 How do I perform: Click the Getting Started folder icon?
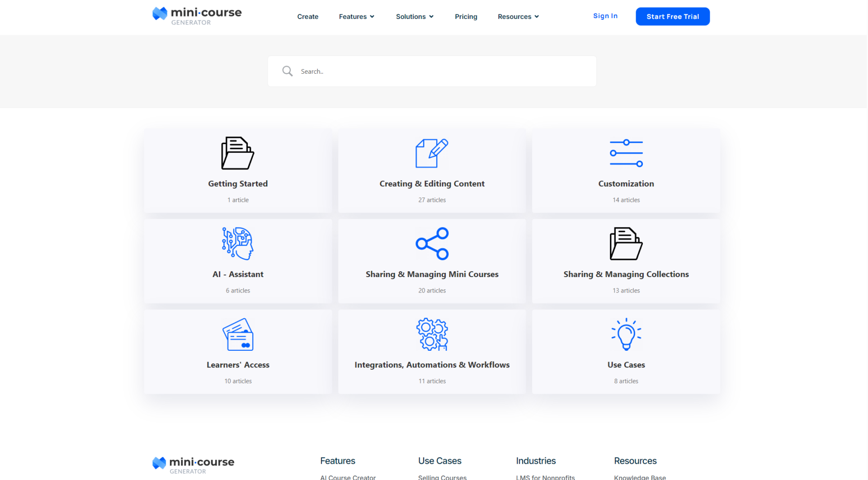pos(237,153)
